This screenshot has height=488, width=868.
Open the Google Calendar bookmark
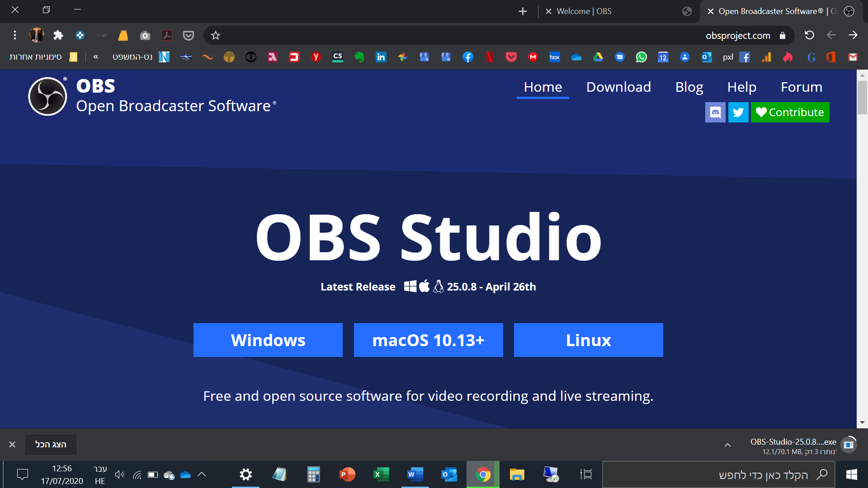(663, 57)
